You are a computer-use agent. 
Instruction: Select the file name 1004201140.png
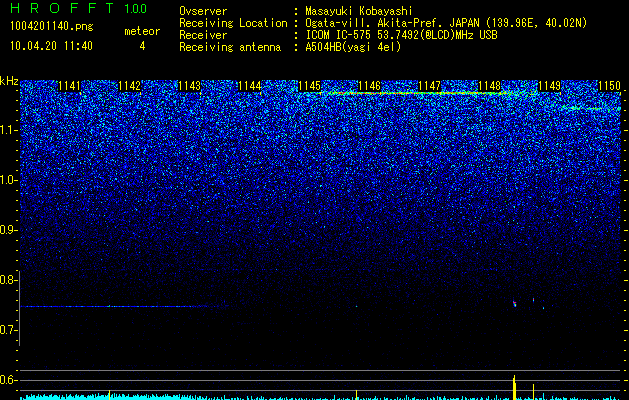(52, 27)
